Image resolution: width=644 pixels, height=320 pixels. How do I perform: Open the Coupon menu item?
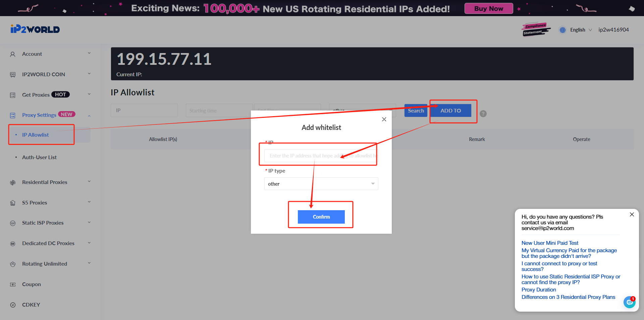coord(32,284)
